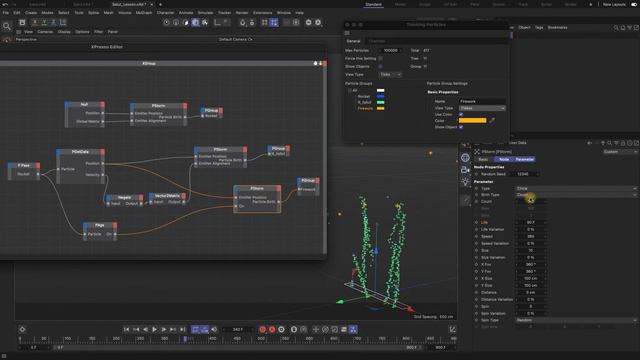Toggle the X Fov keyframe dot
This screenshot has width=640, height=360.
tap(476, 264)
